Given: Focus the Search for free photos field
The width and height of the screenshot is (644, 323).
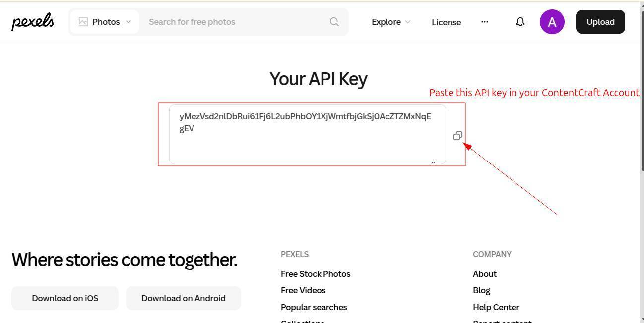Looking at the screenshot, I should pos(233,22).
